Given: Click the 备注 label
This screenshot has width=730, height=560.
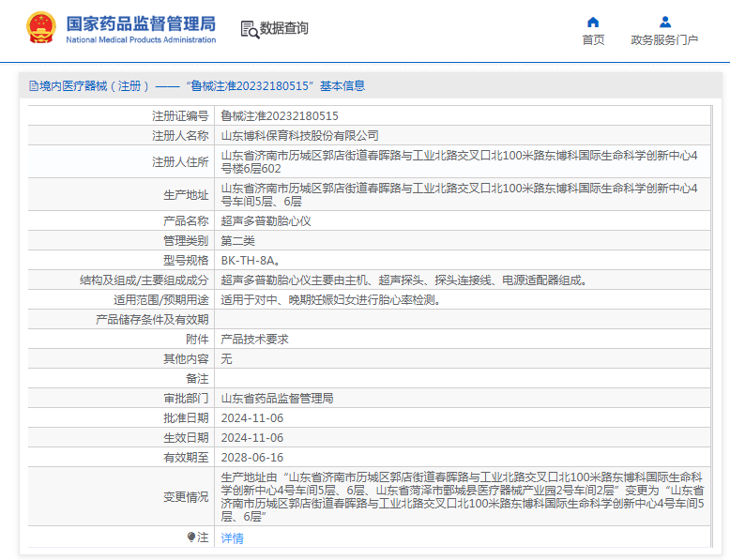Looking at the screenshot, I should click(x=197, y=379).
